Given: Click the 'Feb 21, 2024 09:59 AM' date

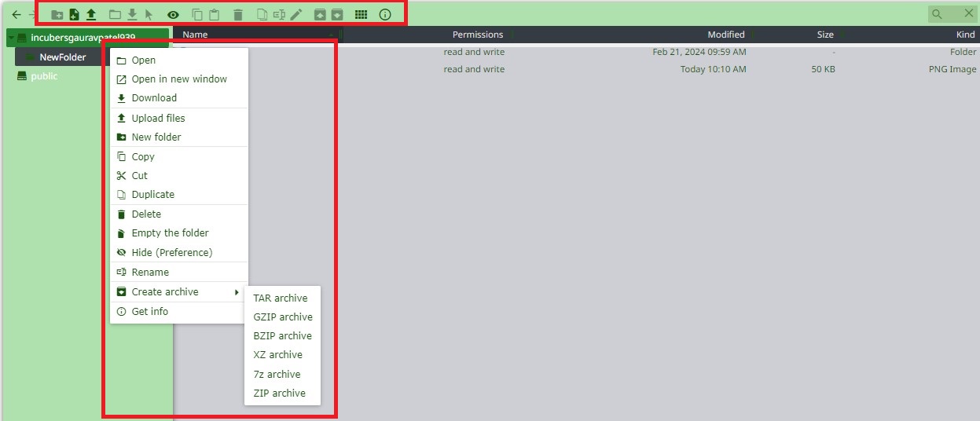Looking at the screenshot, I should click(x=699, y=52).
